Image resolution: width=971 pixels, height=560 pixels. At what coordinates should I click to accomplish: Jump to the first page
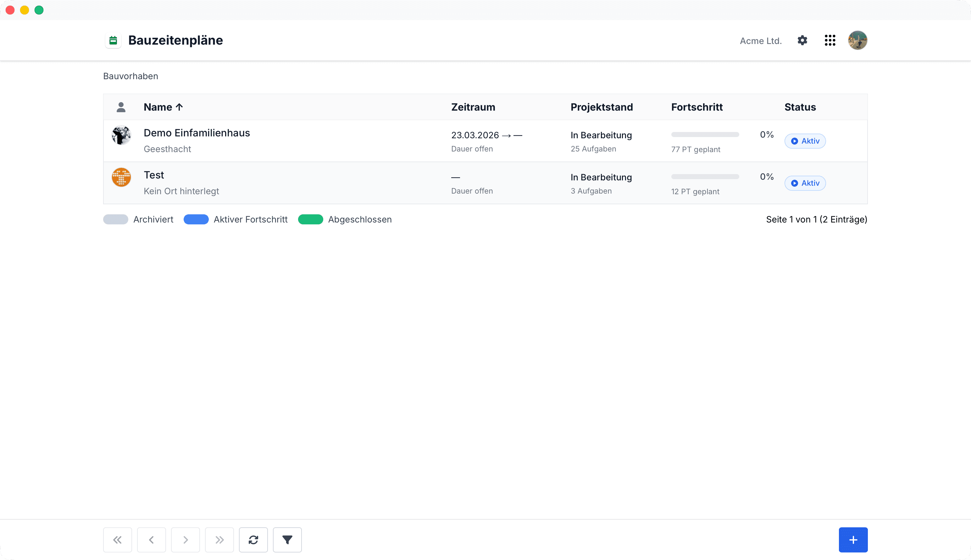pyautogui.click(x=117, y=540)
